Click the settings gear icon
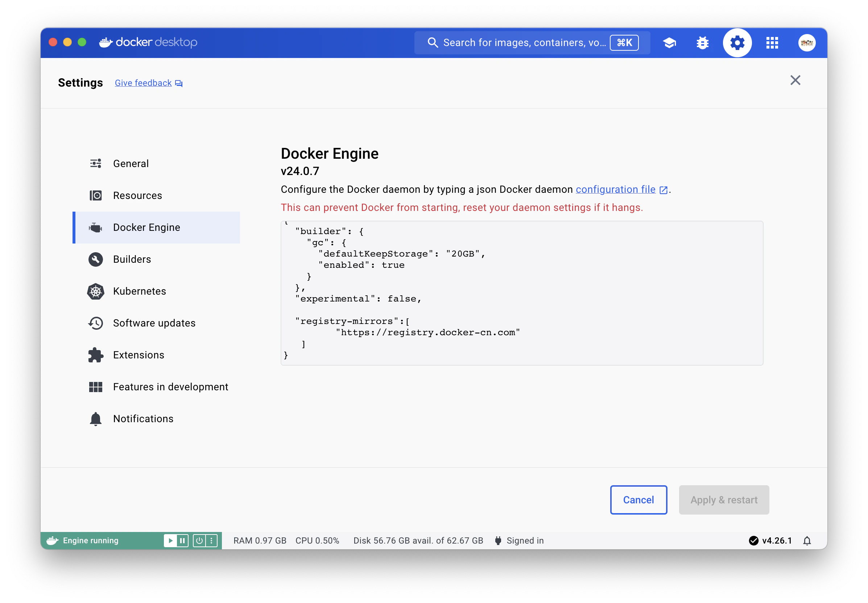This screenshot has width=868, height=603. pyautogui.click(x=737, y=43)
